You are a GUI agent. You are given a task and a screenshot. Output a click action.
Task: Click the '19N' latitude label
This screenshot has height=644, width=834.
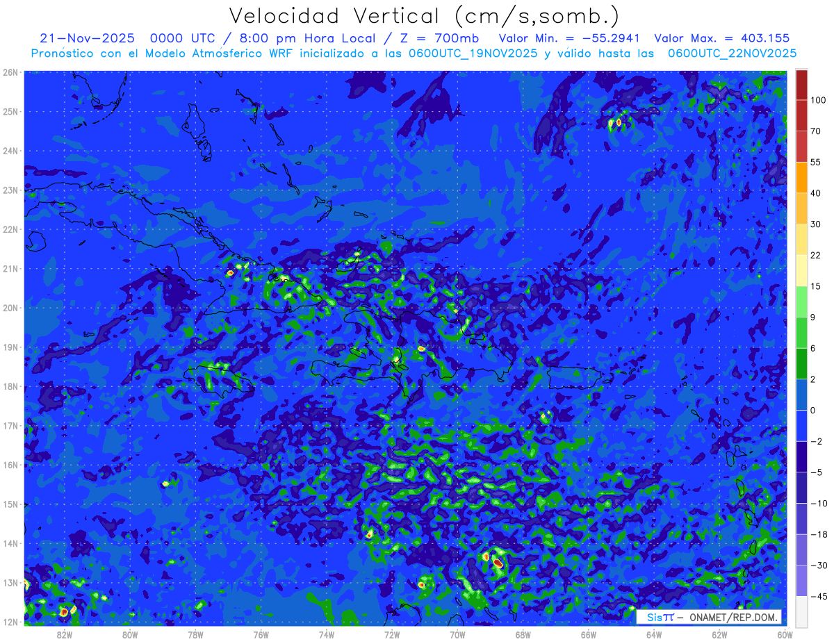click(x=10, y=347)
